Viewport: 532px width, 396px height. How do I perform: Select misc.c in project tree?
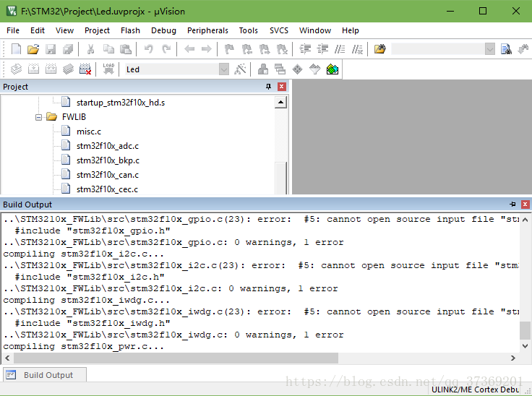tap(89, 132)
